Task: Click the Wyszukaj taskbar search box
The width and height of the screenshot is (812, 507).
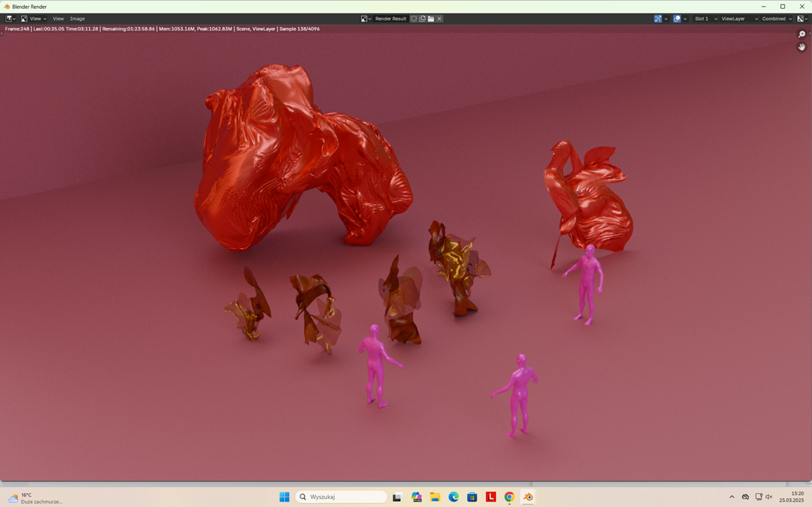Action: [342, 497]
